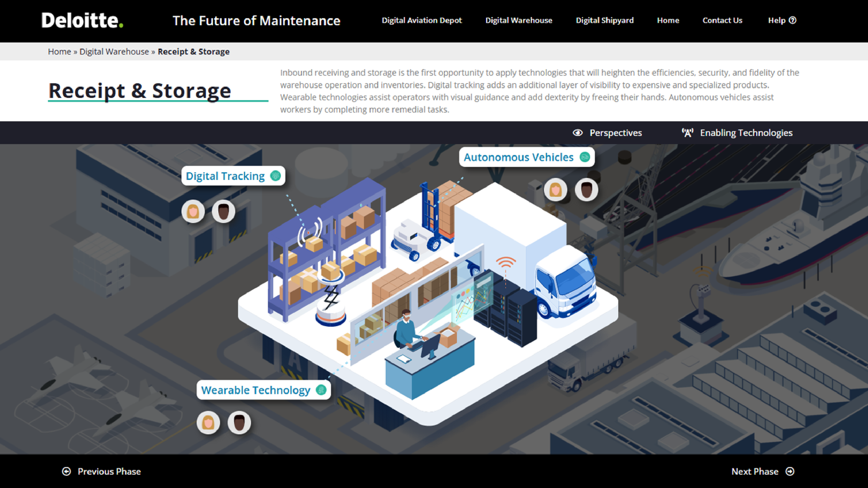Click the Previous Phase arrow icon

click(x=66, y=471)
